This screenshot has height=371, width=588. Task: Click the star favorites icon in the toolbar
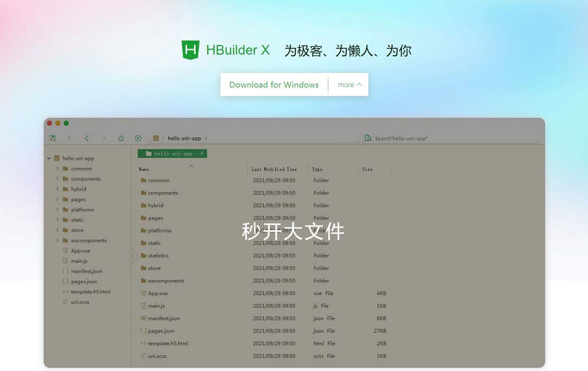[121, 138]
